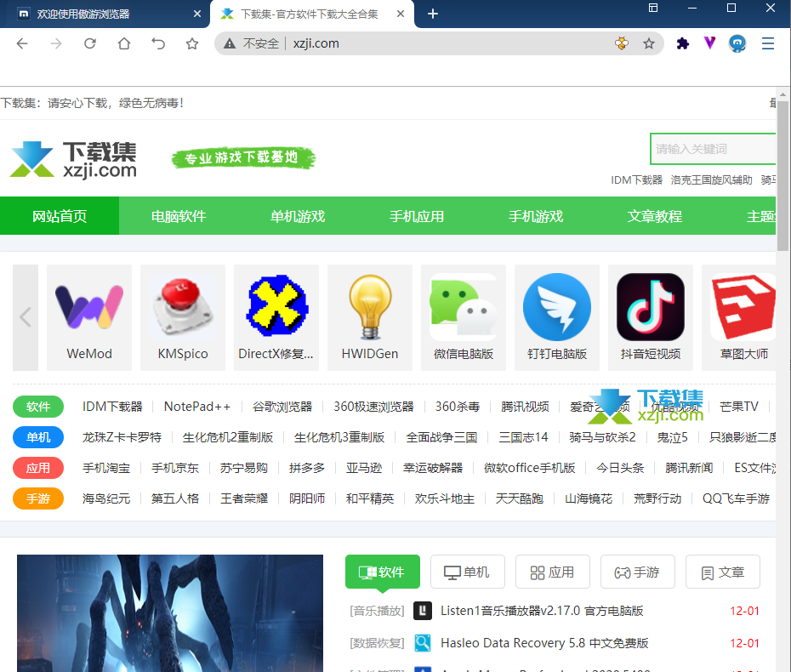Click the [数据恢复] category tag
The image size is (791, 672).
377,643
